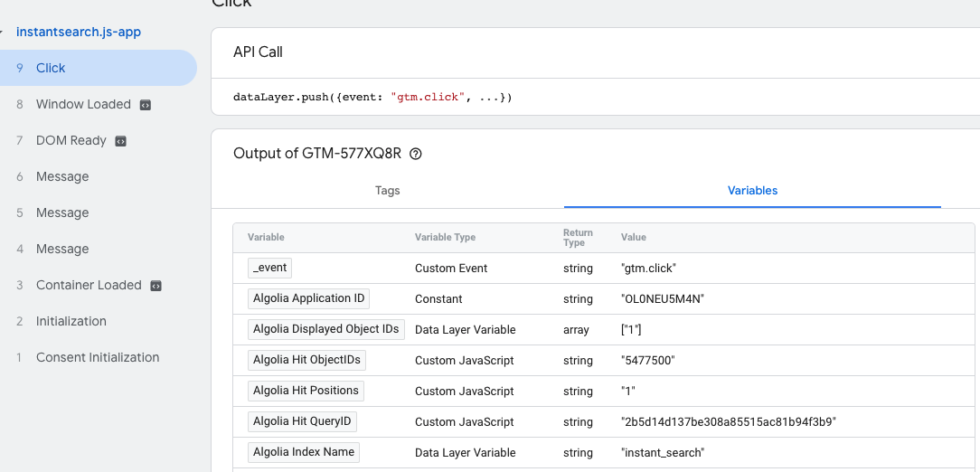Open Algolia Displayed Object IDs variable

325,329
